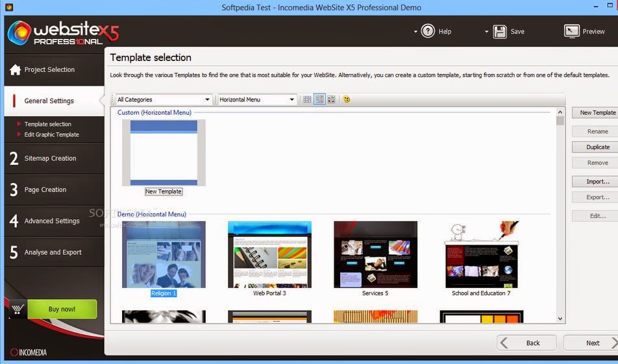Select the Web Portal 3 template thumbnail

click(x=269, y=254)
